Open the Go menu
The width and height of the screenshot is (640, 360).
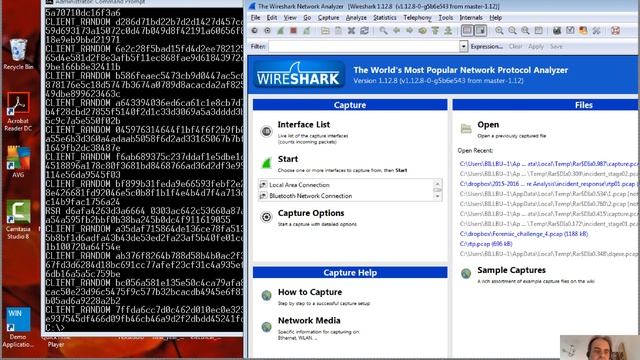click(x=307, y=18)
